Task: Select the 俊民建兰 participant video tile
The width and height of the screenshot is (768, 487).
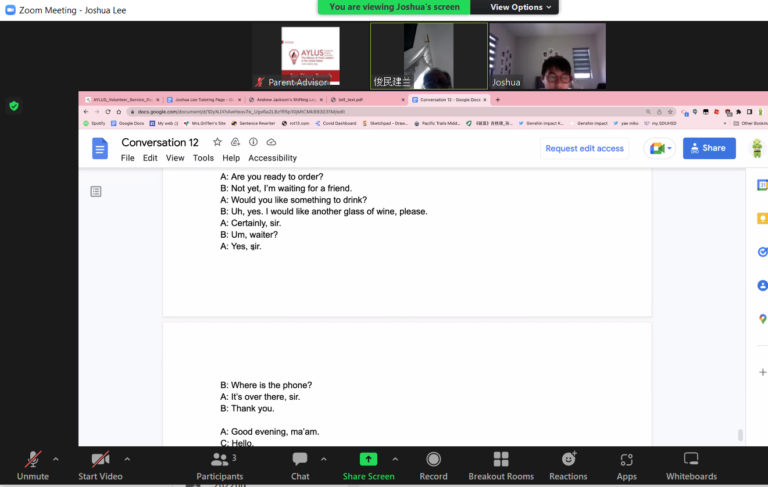Action: point(429,56)
